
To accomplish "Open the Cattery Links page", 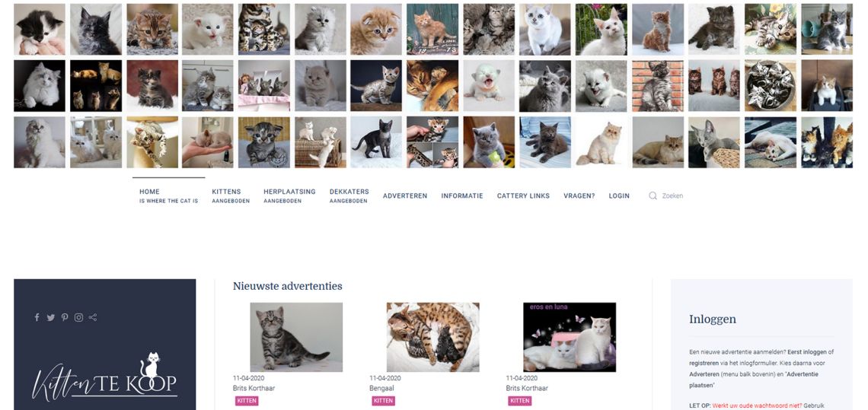I will click(523, 195).
